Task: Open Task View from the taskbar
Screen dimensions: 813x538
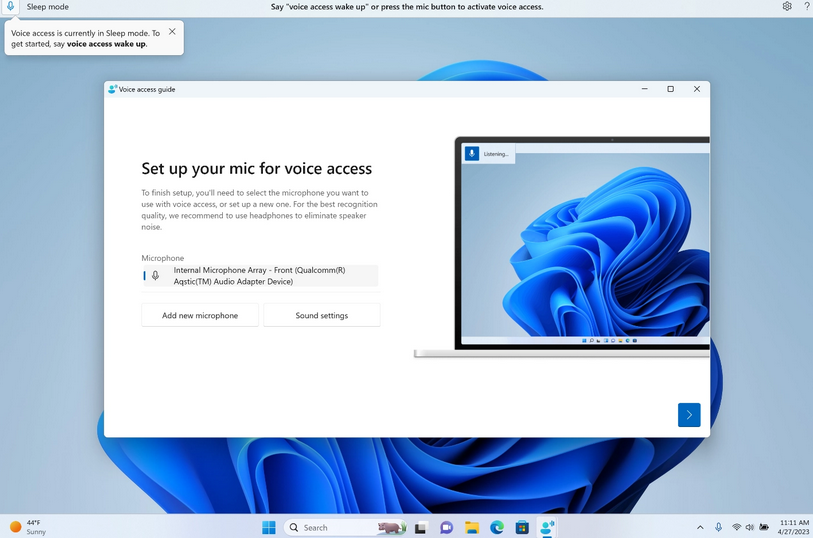Action: click(x=420, y=528)
